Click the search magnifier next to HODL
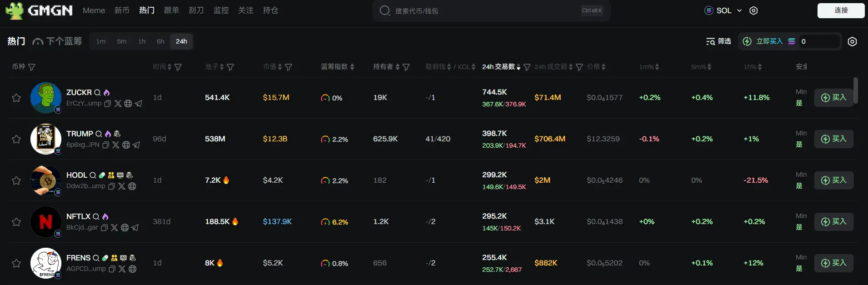868x285 pixels. click(x=93, y=175)
